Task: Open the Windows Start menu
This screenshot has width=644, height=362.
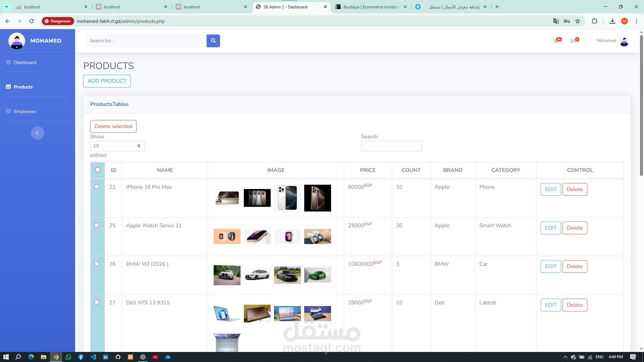Action: pyautogui.click(x=6, y=357)
